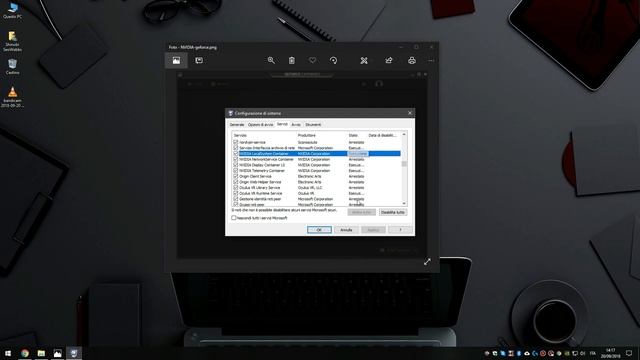Select the Gestione identità reti peer row
This screenshot has height=360, width=640.
pos(316,199)
